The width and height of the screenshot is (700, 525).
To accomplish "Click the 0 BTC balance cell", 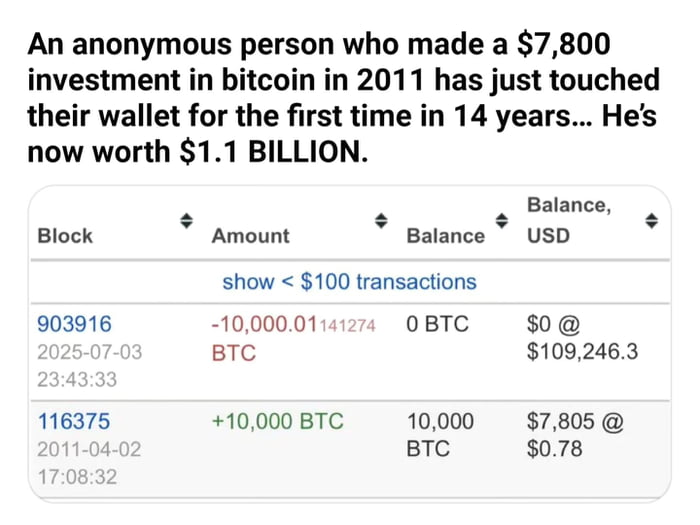I will coord(437,324).
